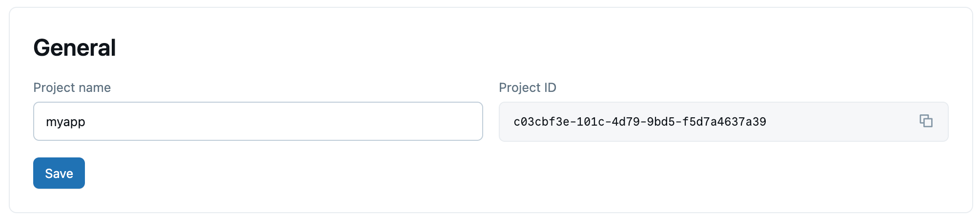Image resolution: width=980 pixels, height=220 pixels.
Task: Select the c03cbf3e-101c project ID text
Action: click(639, 122)
